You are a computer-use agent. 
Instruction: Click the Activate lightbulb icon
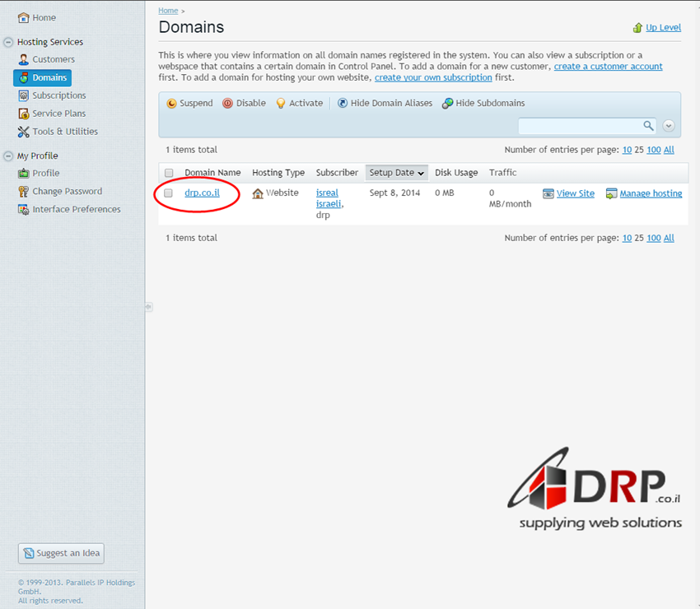coord(280,104)
